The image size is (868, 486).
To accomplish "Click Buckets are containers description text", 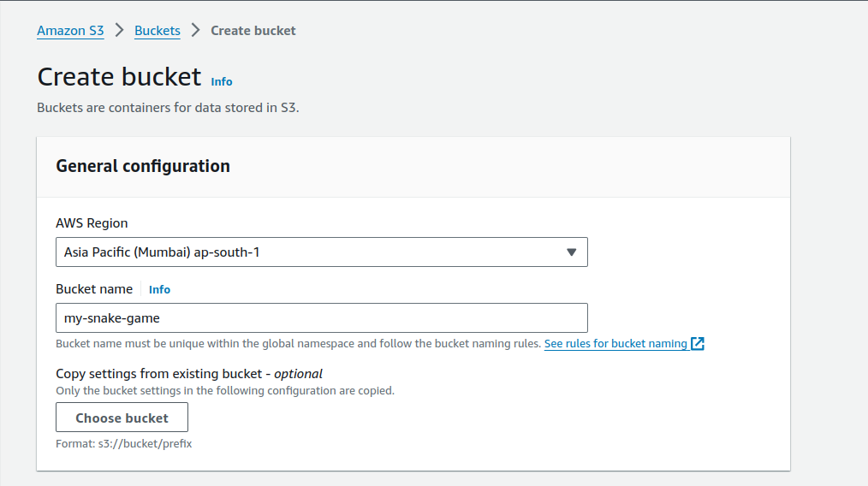I will point(169,108).
